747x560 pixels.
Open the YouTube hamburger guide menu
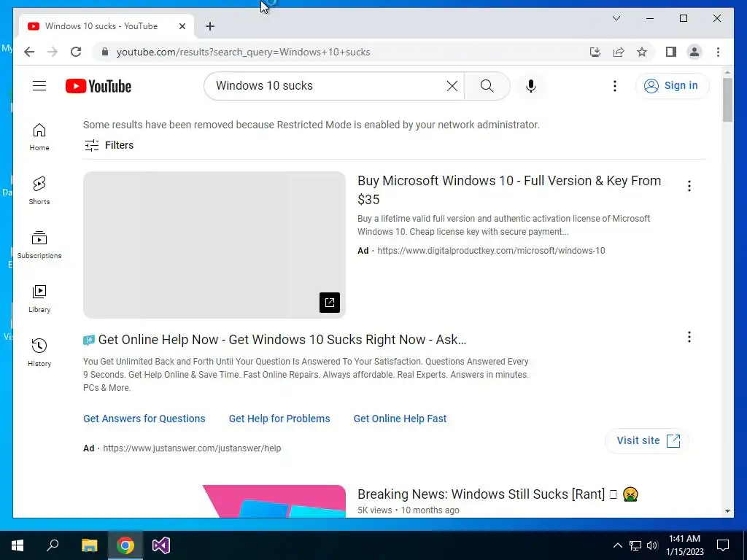click(x=39, y=86)
